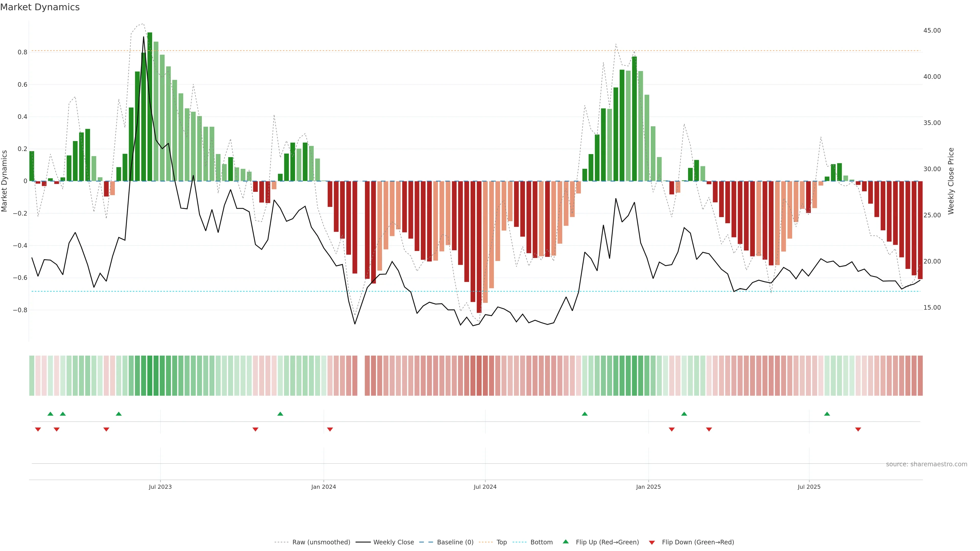Screen dimensions: 980x551
Task: Click the leftmost red flip down marker
Action: [38, 429]
